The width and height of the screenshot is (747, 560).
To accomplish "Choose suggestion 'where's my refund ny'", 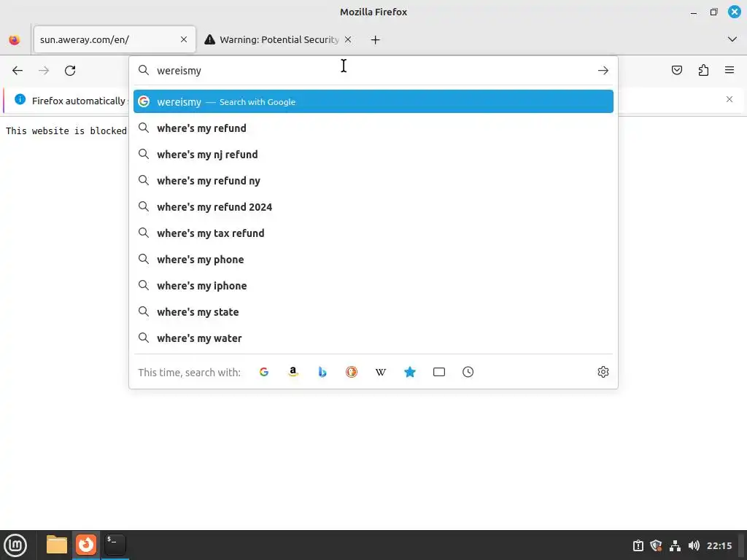I will tap(373, 181).
